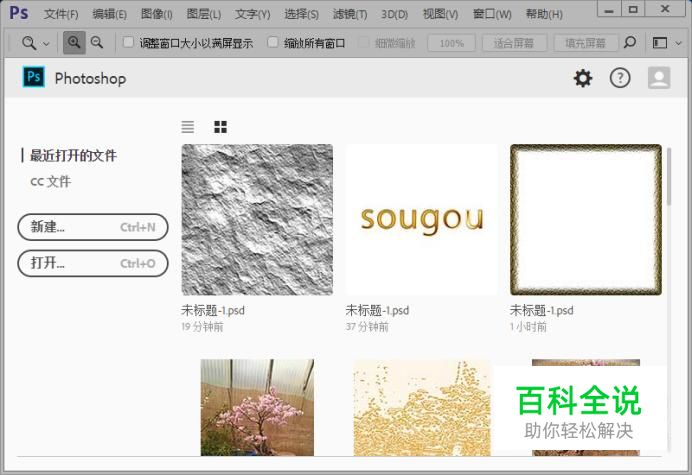Toggle the 细微缩放 checkbox
Viewport: 692px width, 475px height.
363,42
